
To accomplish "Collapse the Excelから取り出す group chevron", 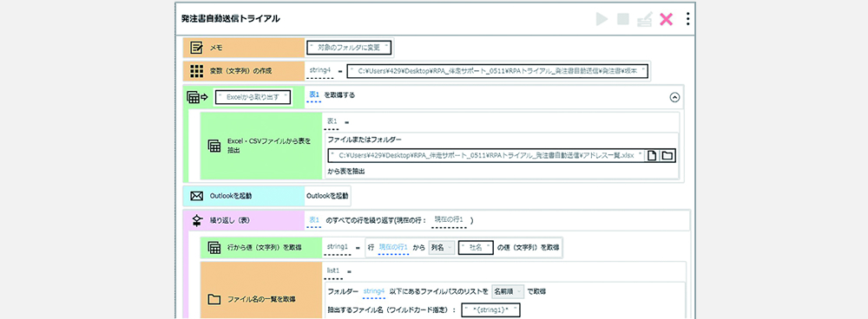I will [674, 97].
